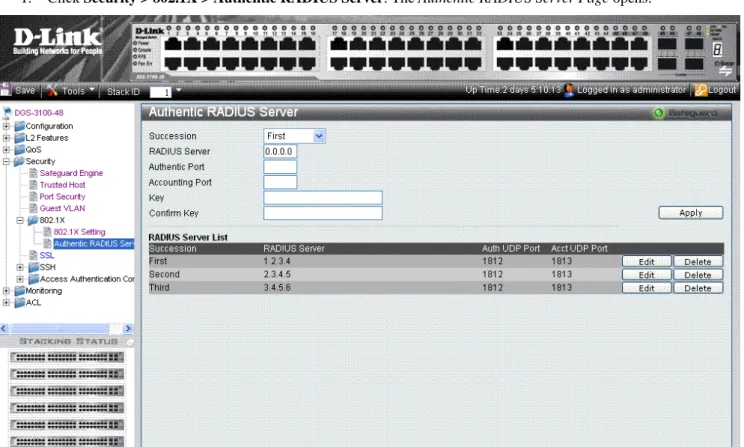Expand the Configuration folder
The image size is (744, 447).
coord(6,126)
